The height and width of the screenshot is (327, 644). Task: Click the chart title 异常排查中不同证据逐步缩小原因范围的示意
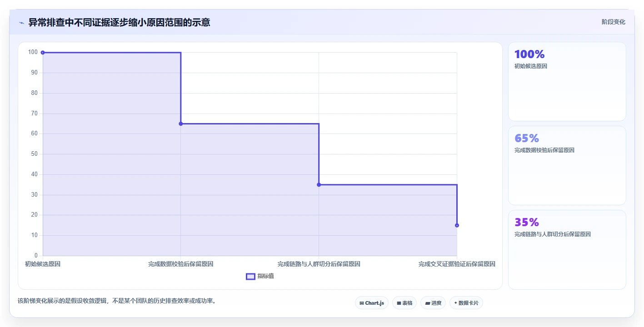coord(119,22)
